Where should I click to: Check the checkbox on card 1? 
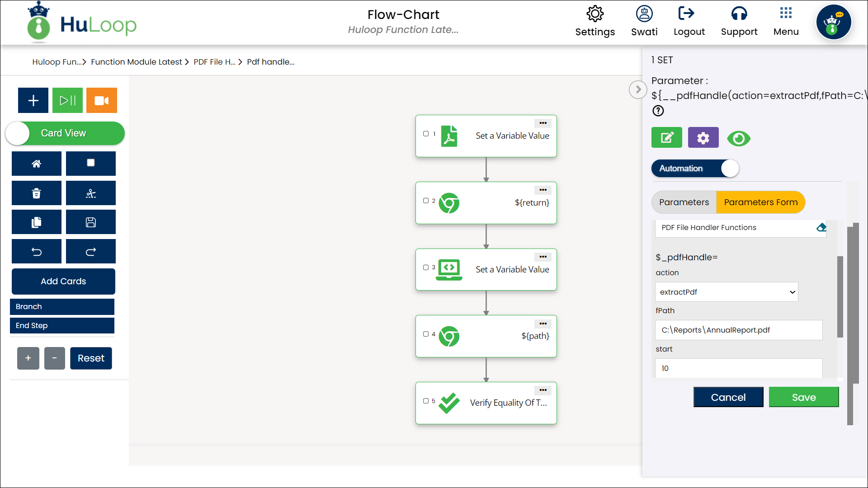426,134
